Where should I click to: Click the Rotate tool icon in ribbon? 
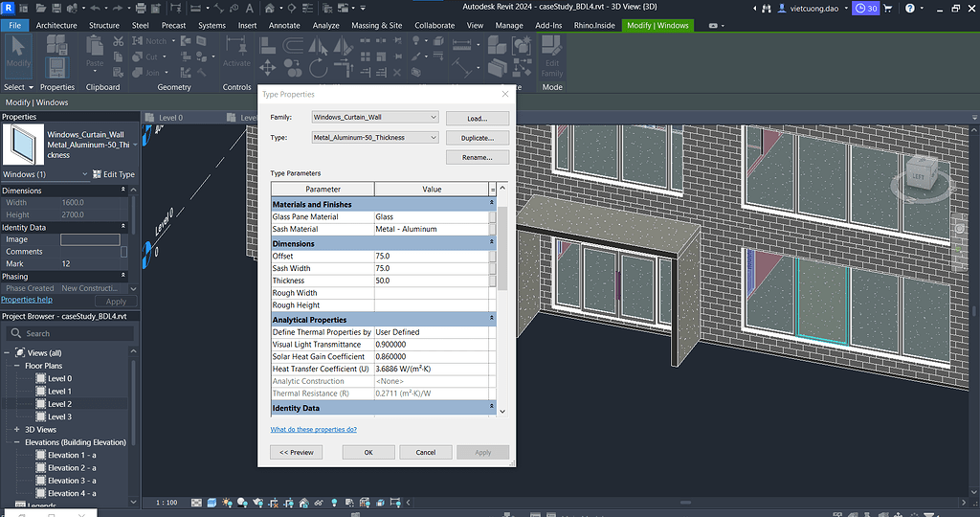point(318,68)
